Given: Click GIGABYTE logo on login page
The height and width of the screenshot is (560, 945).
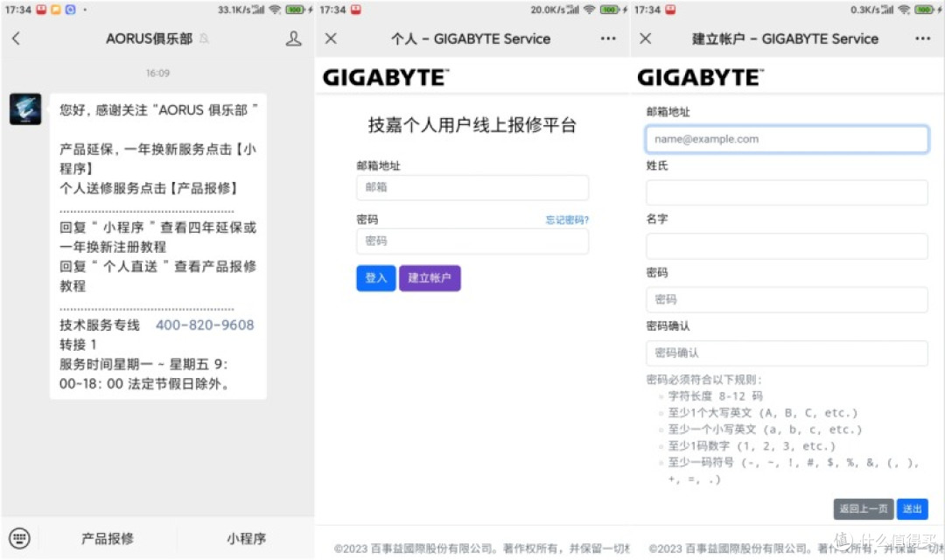Looking at the screenshot, I should point(386,77).
